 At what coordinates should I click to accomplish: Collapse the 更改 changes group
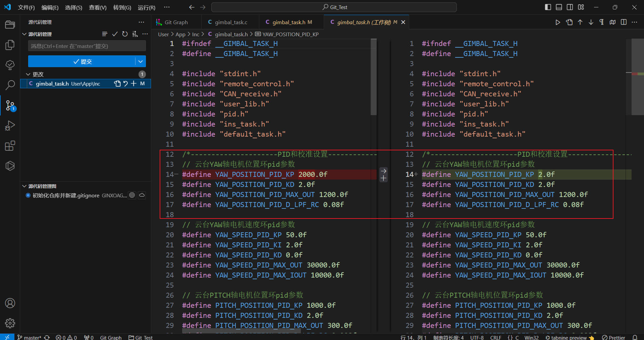(x=28, y=74)
